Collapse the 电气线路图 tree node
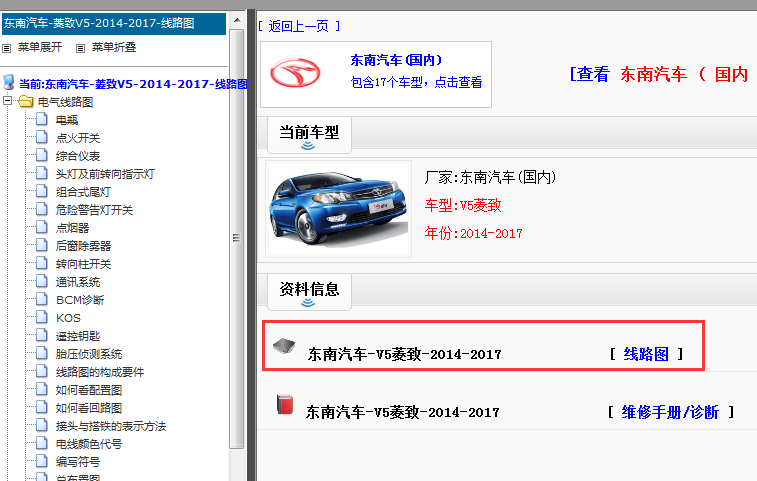 7,101
